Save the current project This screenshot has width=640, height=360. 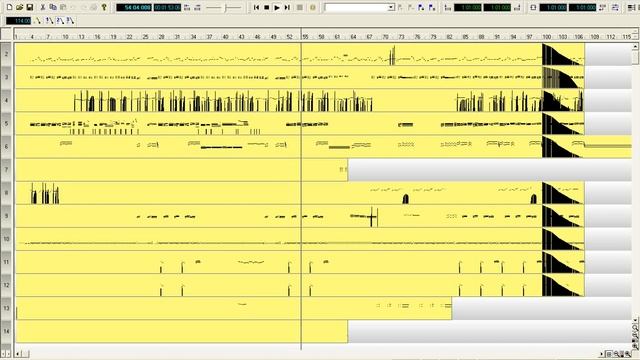click(x=29, y=7)
